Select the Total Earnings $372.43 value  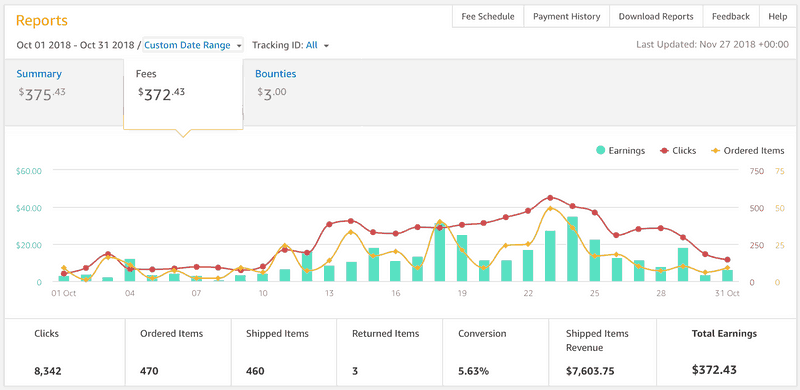pyautogui.click(x=715, y=370)
